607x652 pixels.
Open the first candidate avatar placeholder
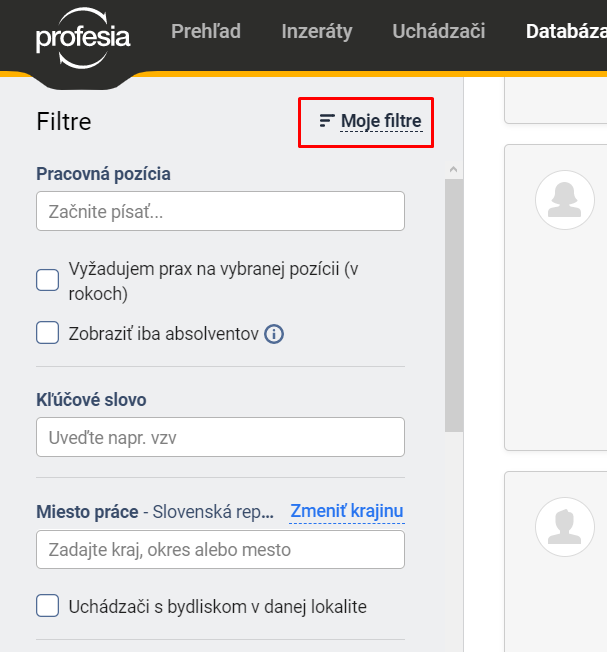[565, 200]
